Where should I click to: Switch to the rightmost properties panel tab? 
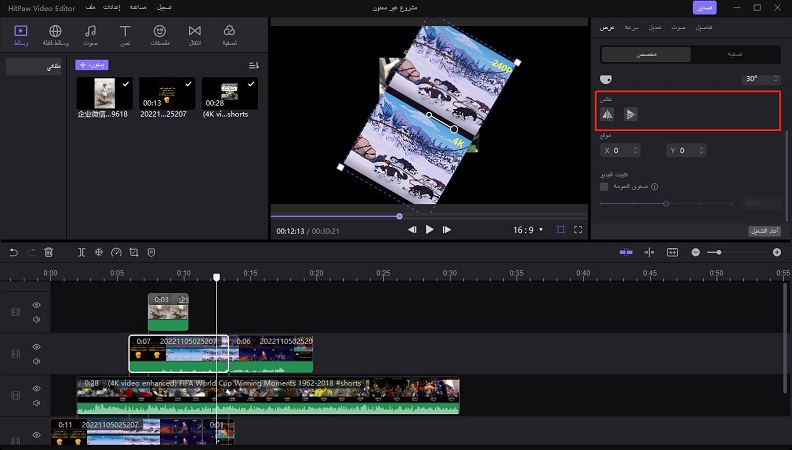(704, 27)
